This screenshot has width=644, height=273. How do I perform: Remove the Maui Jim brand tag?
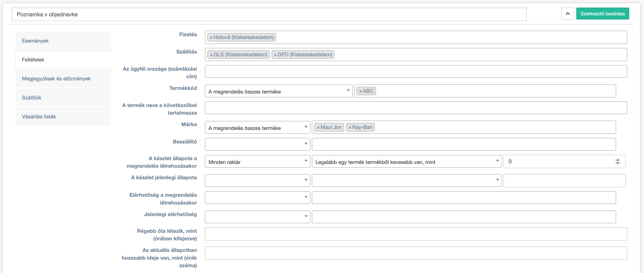[318, 127]
